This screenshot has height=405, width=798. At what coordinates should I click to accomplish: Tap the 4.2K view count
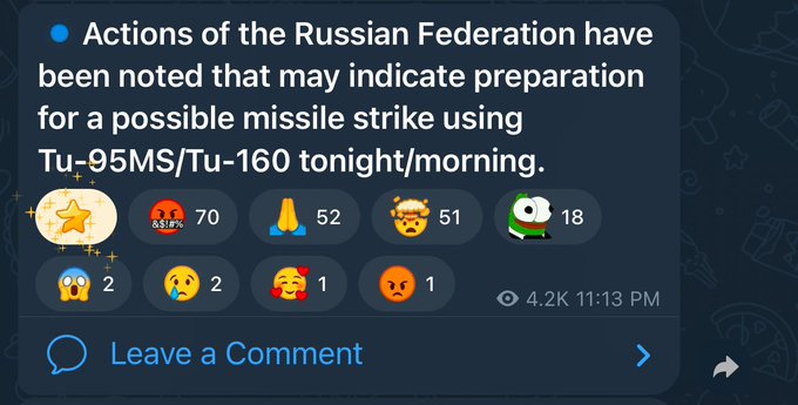point(547,299)
